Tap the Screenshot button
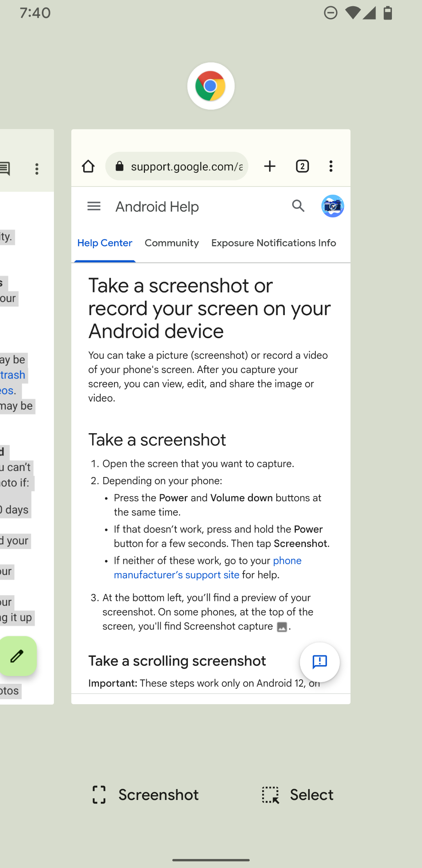The height and width of the screenshot is (868, 422). (x=145, y=795)
